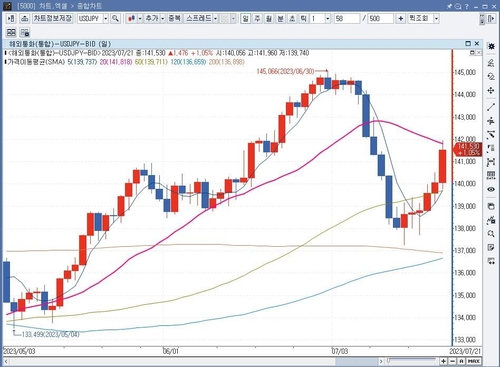Select the 일 daily period toggle
The height and width of the screenshot is (367, 500).
click(246, 18)
